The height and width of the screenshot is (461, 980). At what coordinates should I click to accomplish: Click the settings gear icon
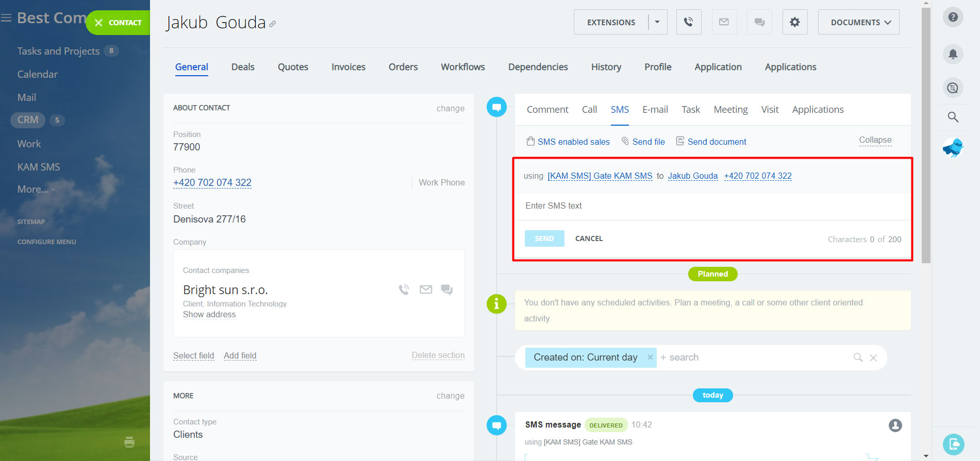tap(794, 22)
